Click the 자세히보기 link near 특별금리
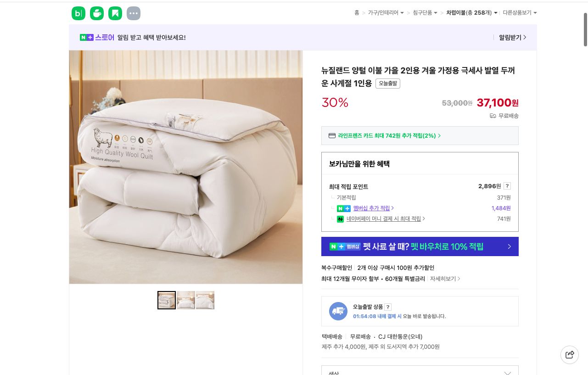The height and width of the screenshot is (375, 588). 443,279
